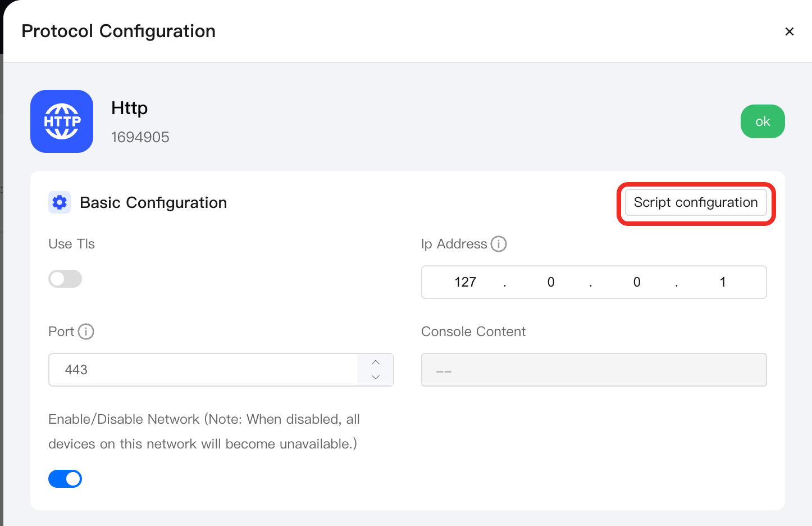Click the Basic Configuration section title
Image resolution: width=812 pixels, height=526 pixels.
(153, 202)
